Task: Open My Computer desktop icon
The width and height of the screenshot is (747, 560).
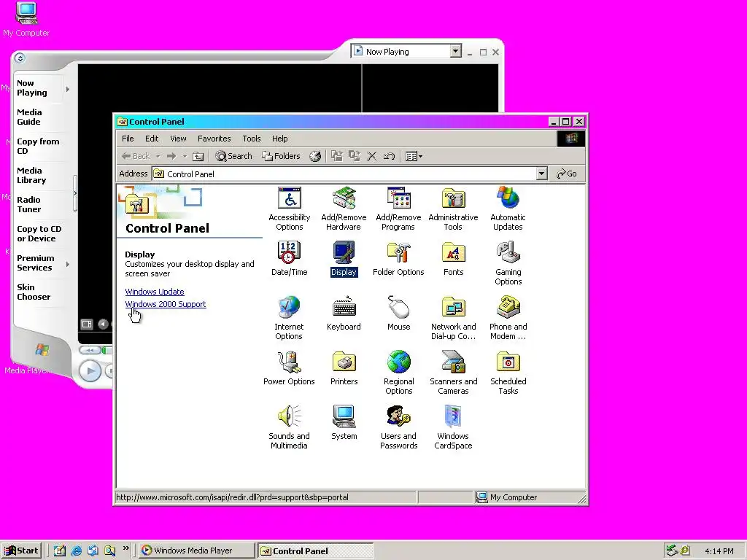Action: [x=26, y=20]
